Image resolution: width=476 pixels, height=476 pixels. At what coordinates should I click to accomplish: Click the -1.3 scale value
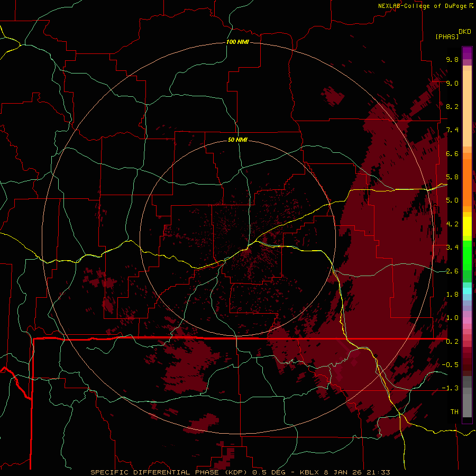pyautogui.click(x=450, y=388)
